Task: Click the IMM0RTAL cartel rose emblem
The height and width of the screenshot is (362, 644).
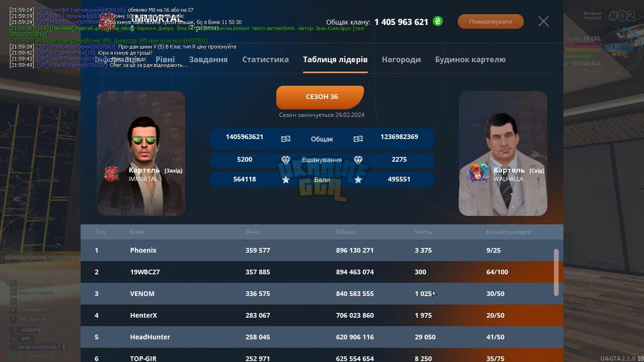Action: click(x=111, y=173)
